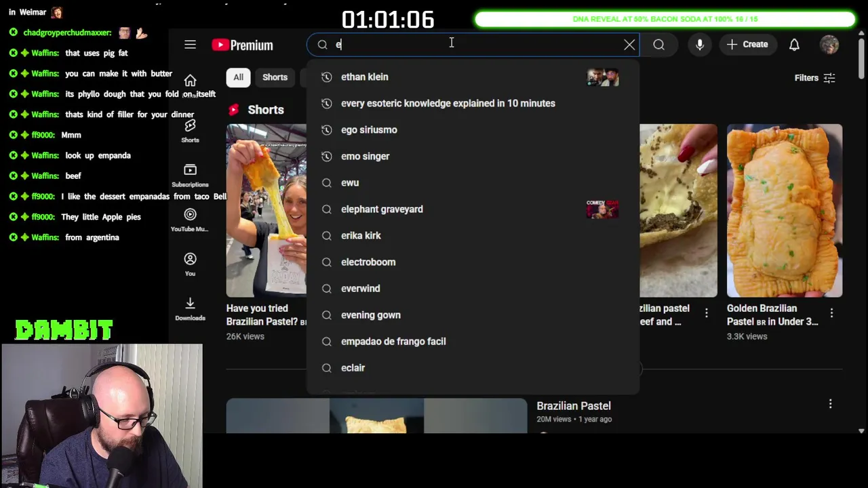Choose suggestion 'everwind'
The height and width of the screenshot is (488, 868).
473,289
